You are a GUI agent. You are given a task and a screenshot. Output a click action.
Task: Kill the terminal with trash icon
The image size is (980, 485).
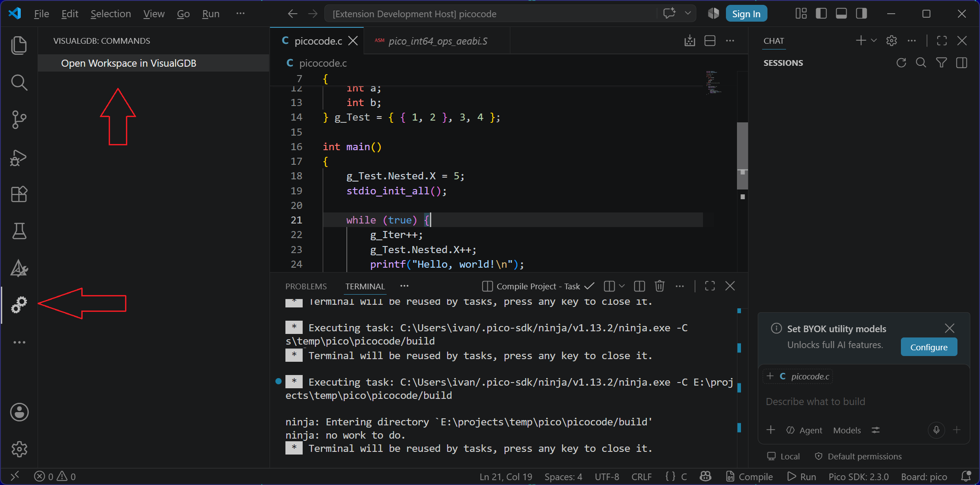click(x=660, y=286)
